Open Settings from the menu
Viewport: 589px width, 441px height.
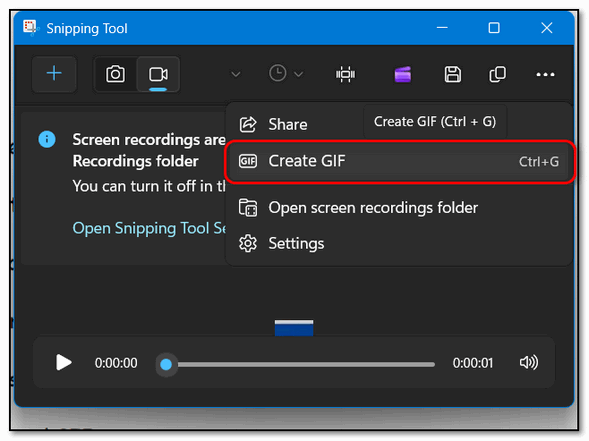(399, 243)
